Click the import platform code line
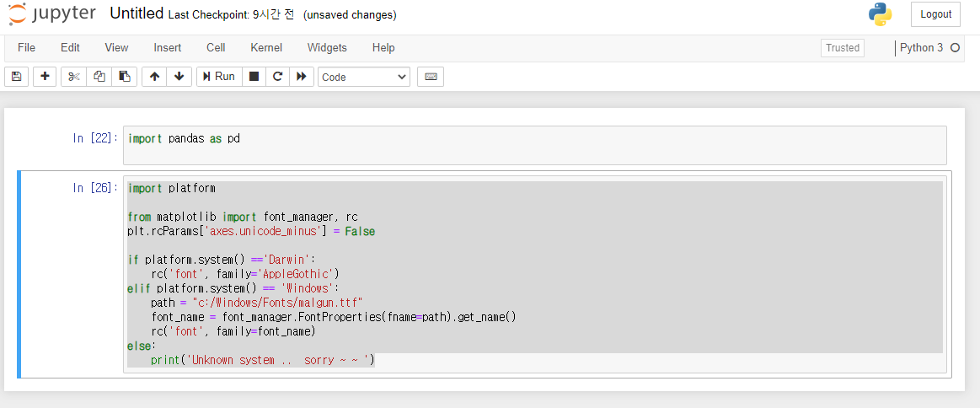This screenshot has height=408, width=980. pyautogui.click(x=171, y=188)
